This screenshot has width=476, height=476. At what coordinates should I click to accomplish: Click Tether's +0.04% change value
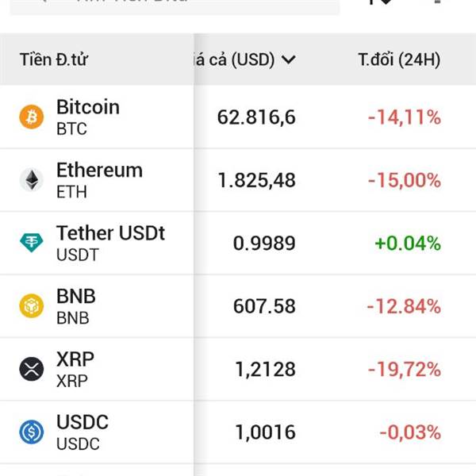407,243
